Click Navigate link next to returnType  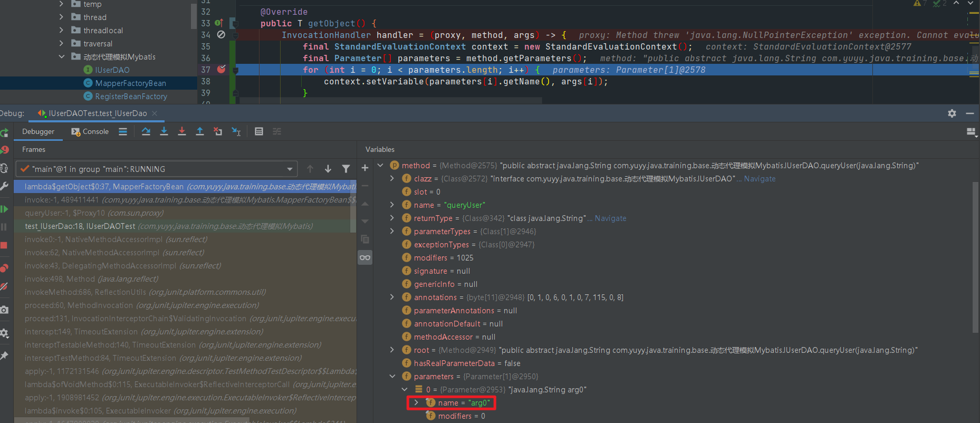[x=610, y=218]
